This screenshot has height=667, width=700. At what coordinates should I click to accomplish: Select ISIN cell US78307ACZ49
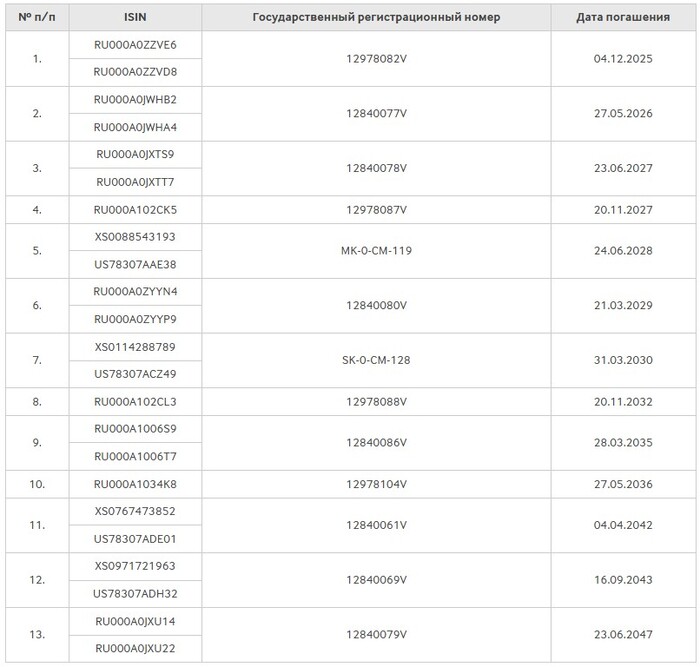click(x=135, y=374)
